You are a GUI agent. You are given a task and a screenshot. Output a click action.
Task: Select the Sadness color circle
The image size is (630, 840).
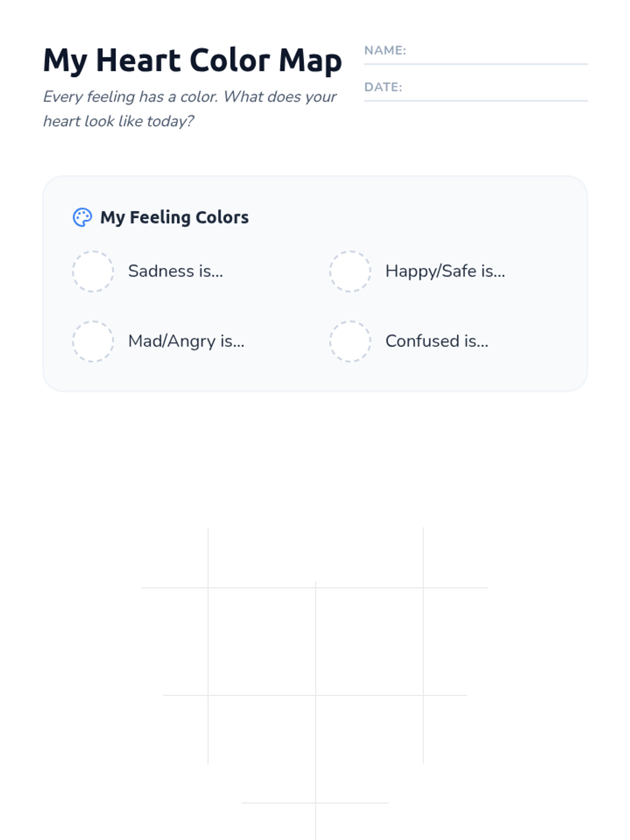93,271
